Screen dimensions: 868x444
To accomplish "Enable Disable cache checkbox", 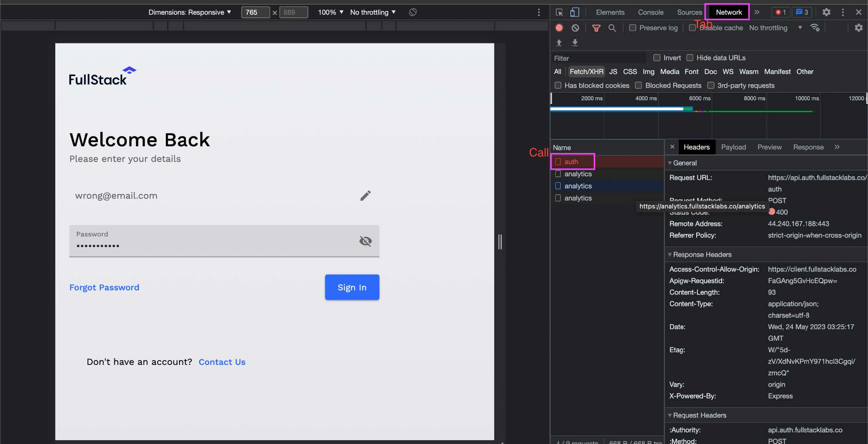I will [692, 28].
